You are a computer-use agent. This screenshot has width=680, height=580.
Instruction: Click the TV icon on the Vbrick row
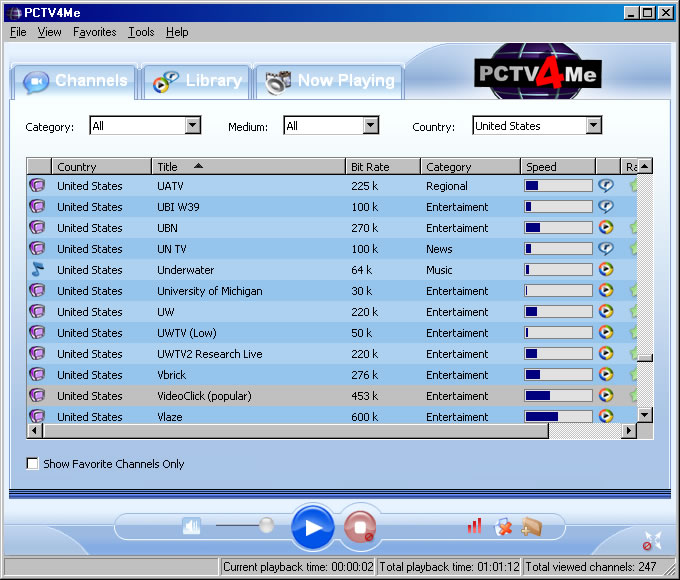(x=37, y=374)
